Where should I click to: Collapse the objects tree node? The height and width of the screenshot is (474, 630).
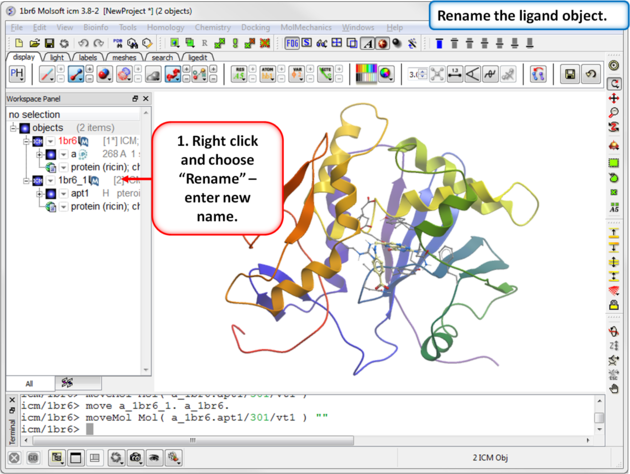click(x=14, y=128)
